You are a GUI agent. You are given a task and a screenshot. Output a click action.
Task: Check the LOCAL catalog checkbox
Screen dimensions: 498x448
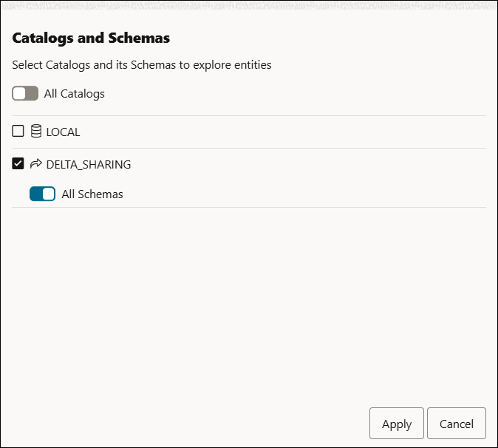coord(18,132)
